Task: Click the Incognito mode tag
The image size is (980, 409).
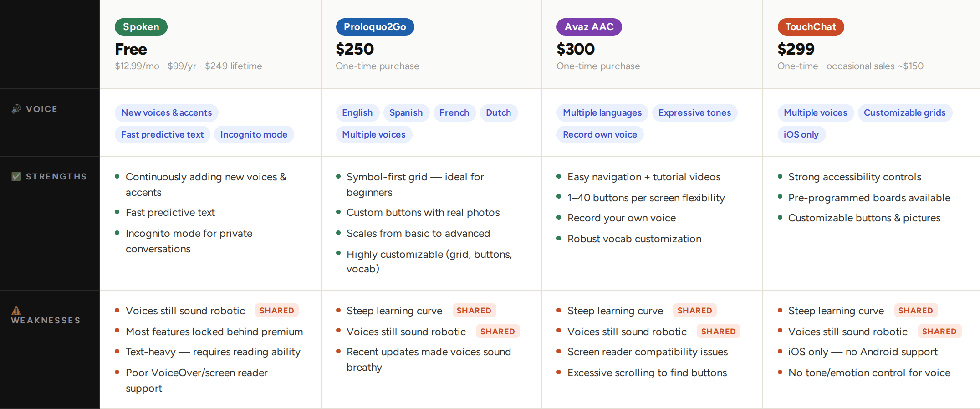Action: [254, 135]
